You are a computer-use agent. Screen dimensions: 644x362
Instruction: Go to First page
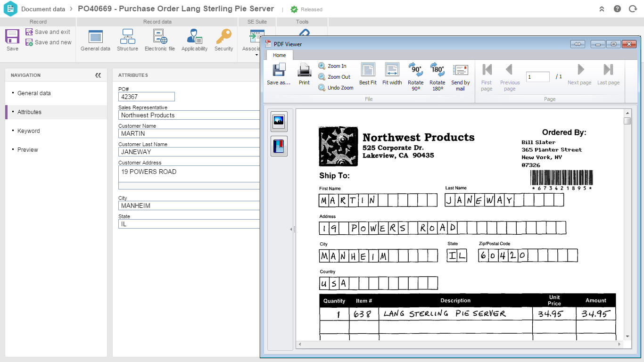pyautogui.click(x=487, y=76)
